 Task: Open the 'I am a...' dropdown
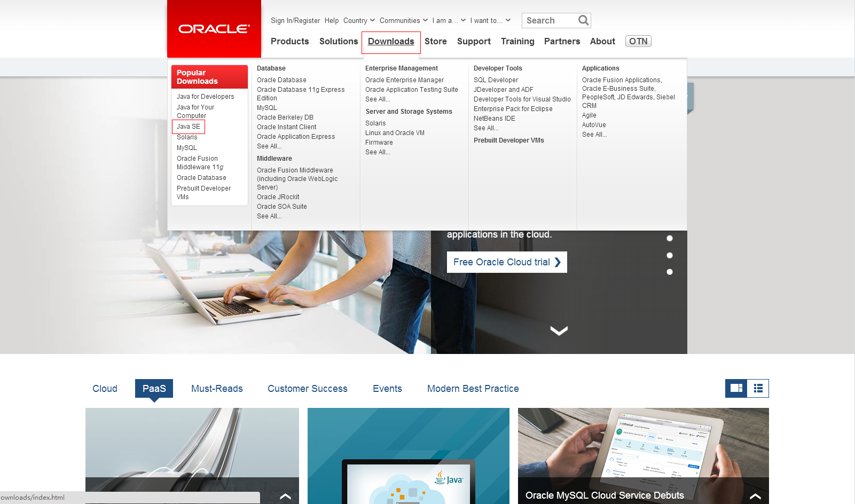coord(449,20)
